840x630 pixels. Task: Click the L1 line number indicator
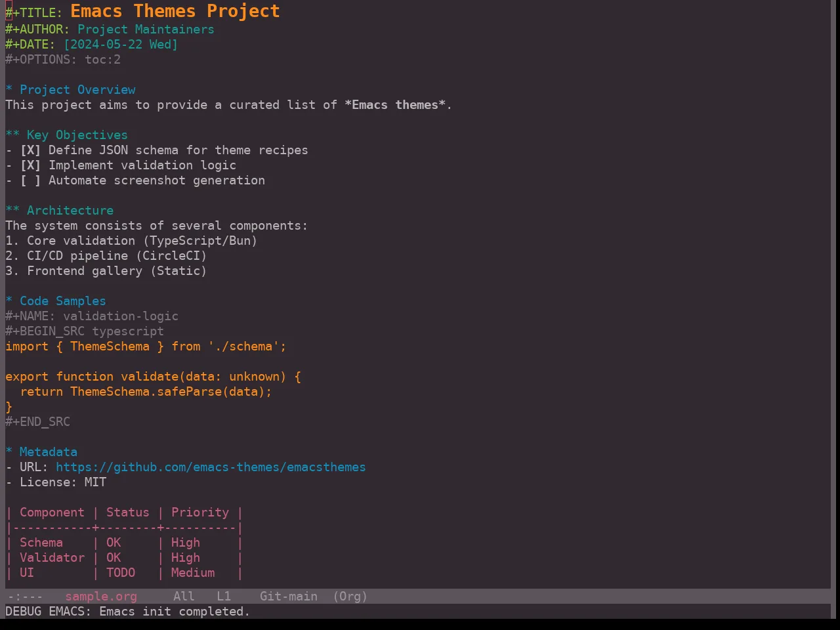tap(224, 597)
